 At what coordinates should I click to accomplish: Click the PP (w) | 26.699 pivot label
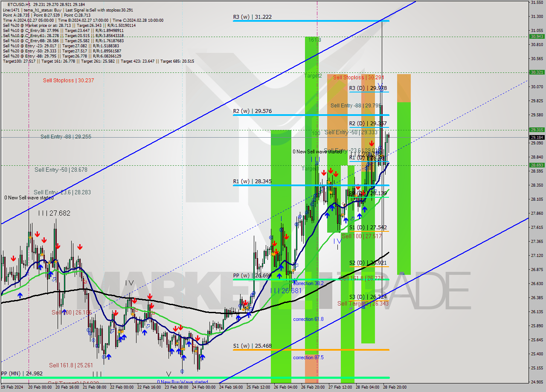coord(252,276)
